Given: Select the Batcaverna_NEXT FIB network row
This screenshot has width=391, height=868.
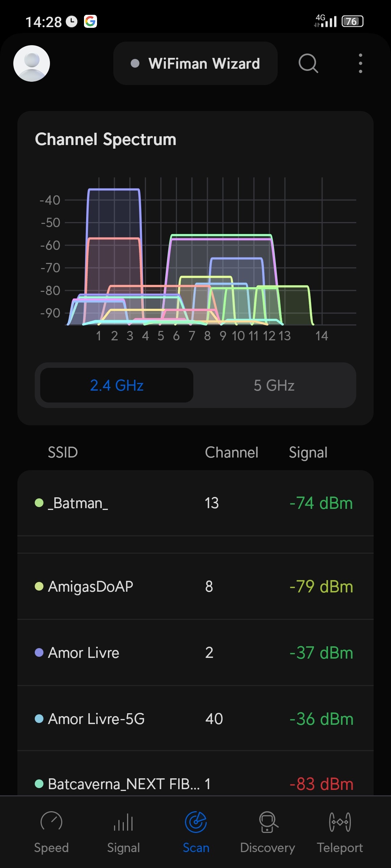Looking at the screenshot, I should [195, 784].
